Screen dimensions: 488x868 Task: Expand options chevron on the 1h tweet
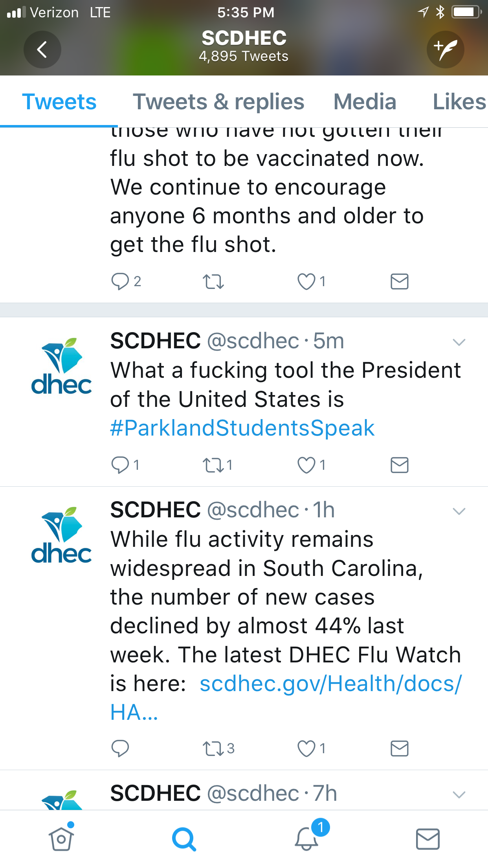click(459, 511)
